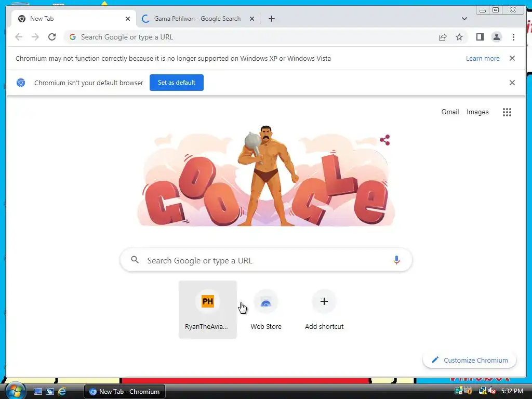Open the RyanTheAvia... shortcut
Image resolution: width=532 pixels, height=399 pixels.
click(208, 310)
